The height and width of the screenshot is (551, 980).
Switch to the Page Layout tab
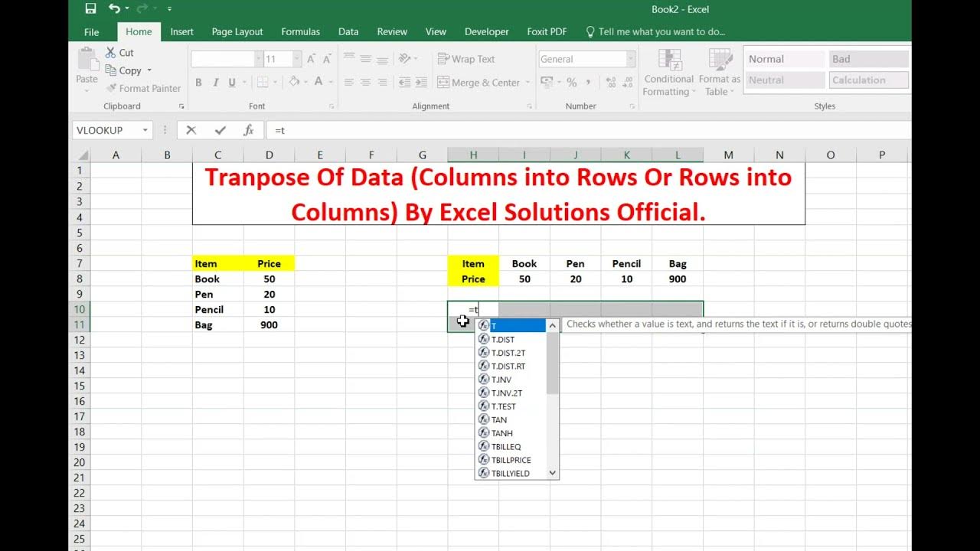tap(237, 31)
